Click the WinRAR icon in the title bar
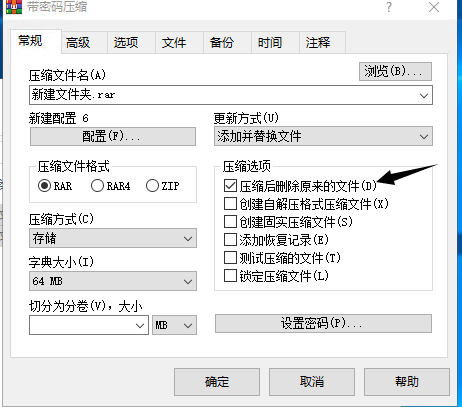 point(14,7)
